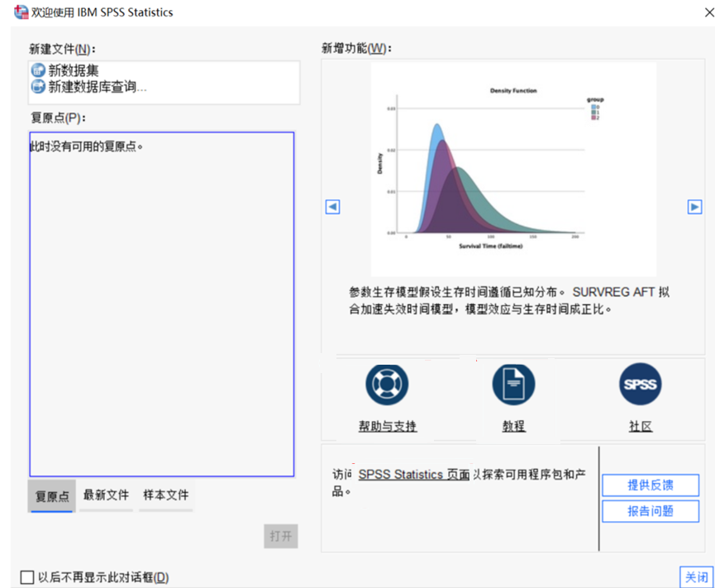Image resolution: width=715 pixels, height=588 pixels.
Task: Enable 以后不再显示此对话框 checkbox
Action: 27,577
